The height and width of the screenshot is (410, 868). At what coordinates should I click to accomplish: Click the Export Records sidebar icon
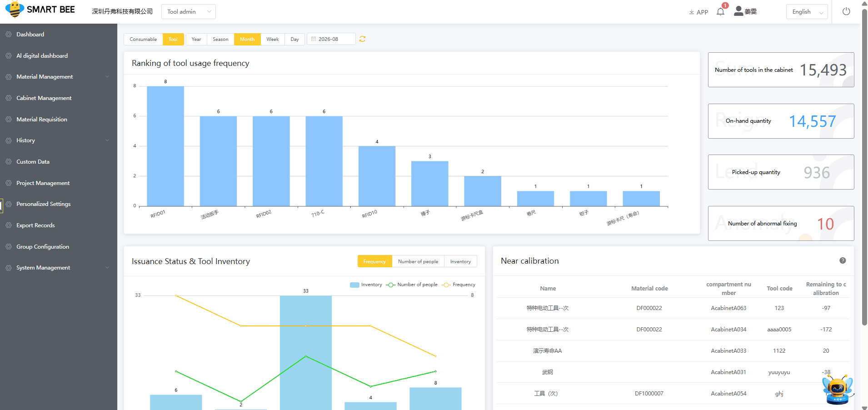click(x=9, y=225)
